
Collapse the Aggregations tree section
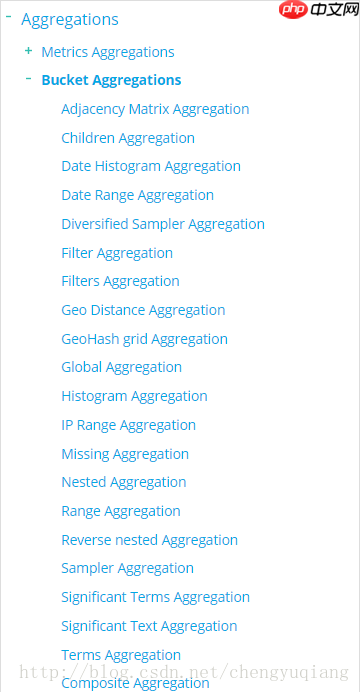pyautogui.click(x=8, y=17)
